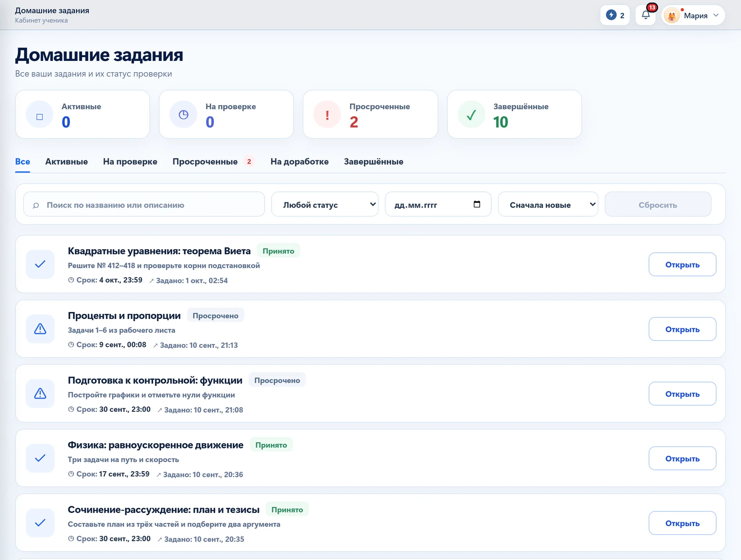Switch to the Активные tab

(66, 162)
